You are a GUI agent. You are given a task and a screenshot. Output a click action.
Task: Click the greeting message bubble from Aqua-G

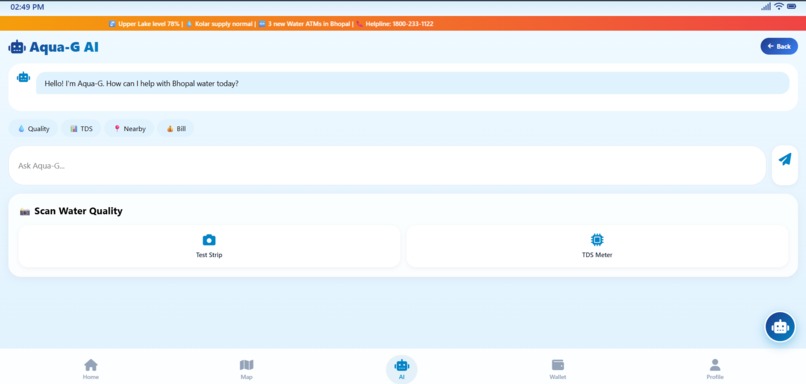tap(412, 83)
